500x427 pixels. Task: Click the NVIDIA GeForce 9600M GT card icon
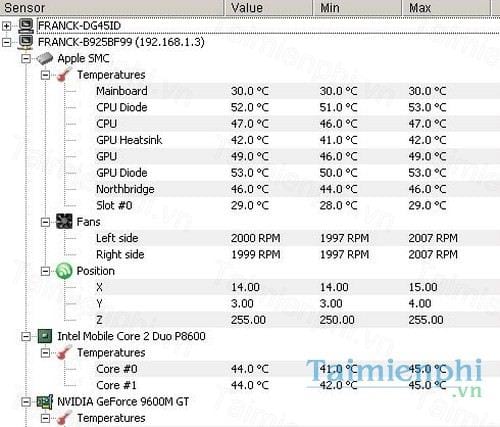pos(45,402)
